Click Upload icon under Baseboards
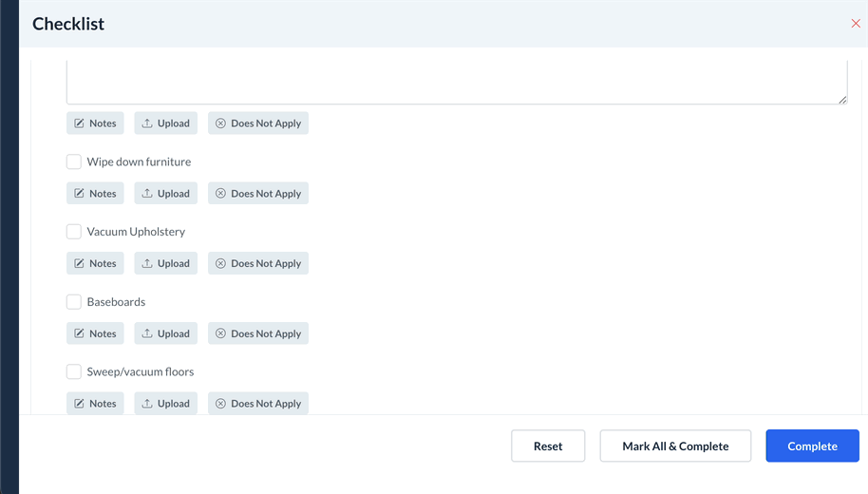The width and height of the screenshot is (868, 494). [x=147, y=334]
